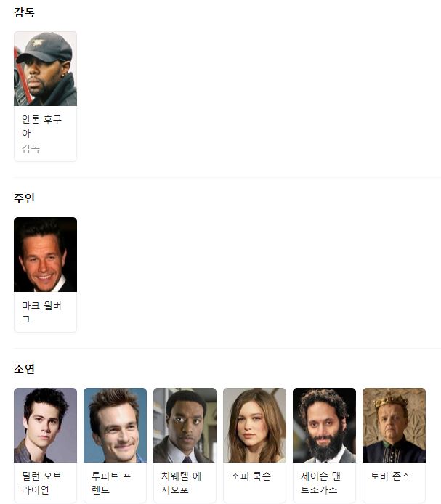Screen dimensions: 441x504
Task: Click the 감독 section heading
Action: 24,12
